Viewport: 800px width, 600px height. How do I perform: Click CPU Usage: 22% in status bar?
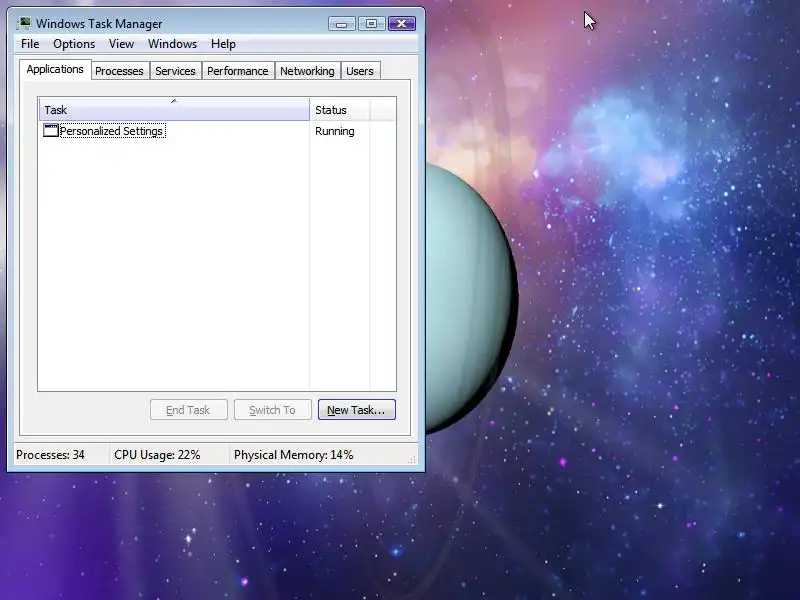point(157,455)
